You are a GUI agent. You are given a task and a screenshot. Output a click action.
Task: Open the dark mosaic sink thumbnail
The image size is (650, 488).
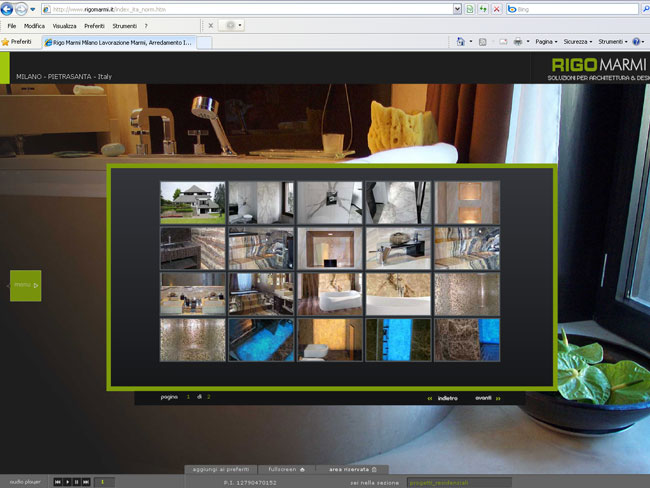coord(193,248)
